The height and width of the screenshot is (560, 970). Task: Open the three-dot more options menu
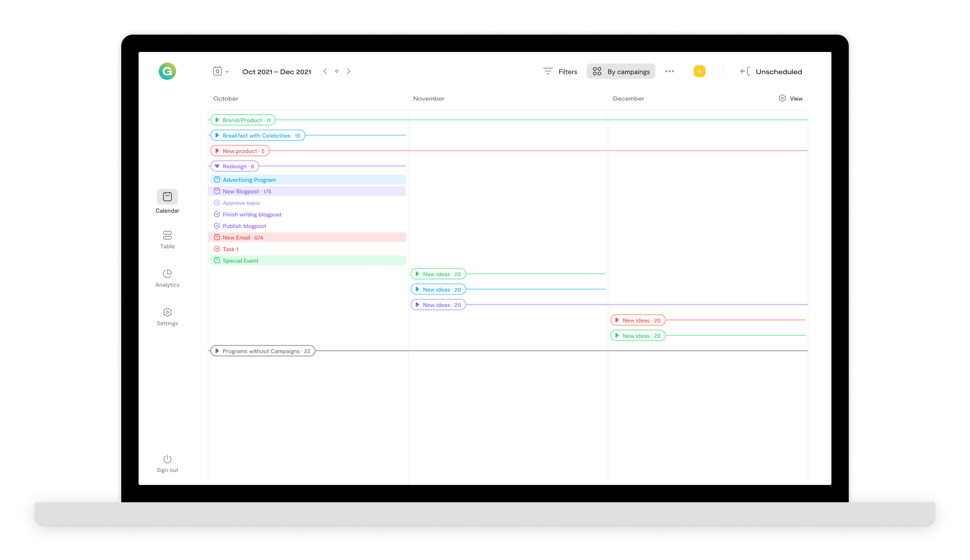pyautogui.click(x=670, y=71)
